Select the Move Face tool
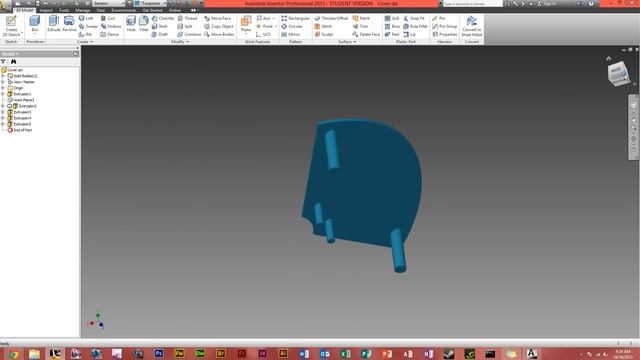 218,18
